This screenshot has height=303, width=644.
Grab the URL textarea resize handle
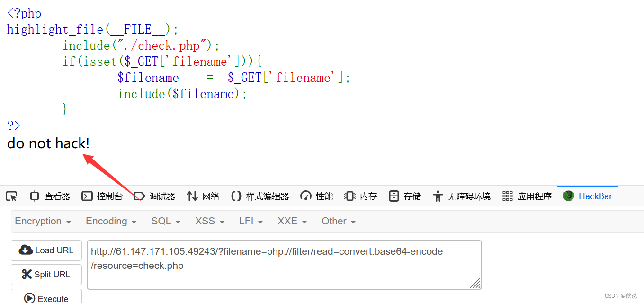click(x=475, y=283)
